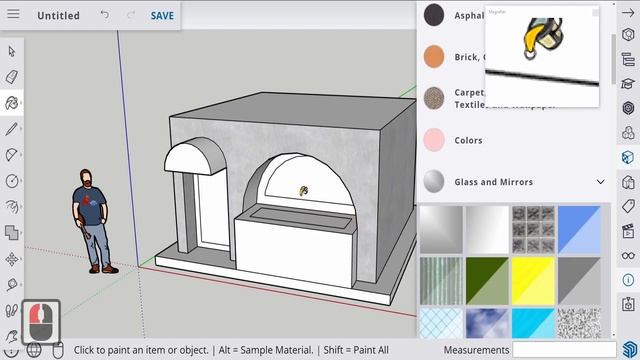The image size is (640, 360).
Task: Select the Move tool
Action: tap(12, 259)
